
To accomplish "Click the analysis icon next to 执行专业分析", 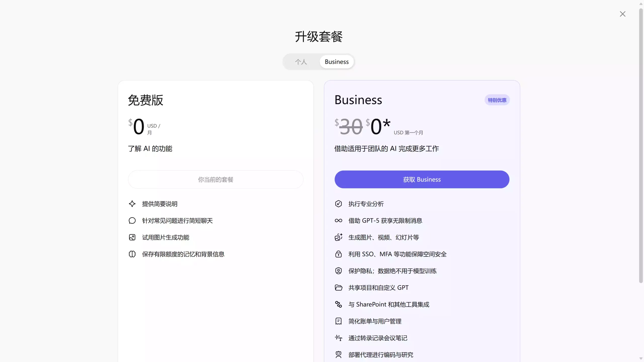I will [x=338, y=204].
